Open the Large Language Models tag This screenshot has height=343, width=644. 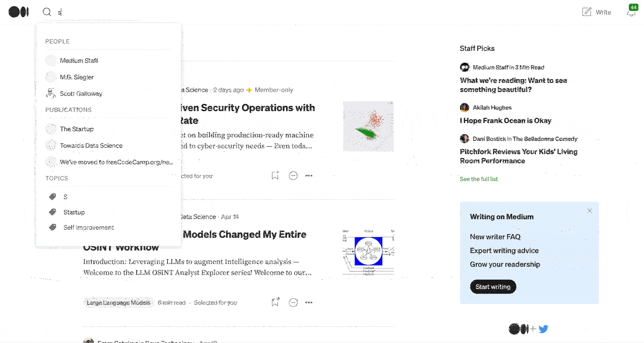[x=118, y=302]
